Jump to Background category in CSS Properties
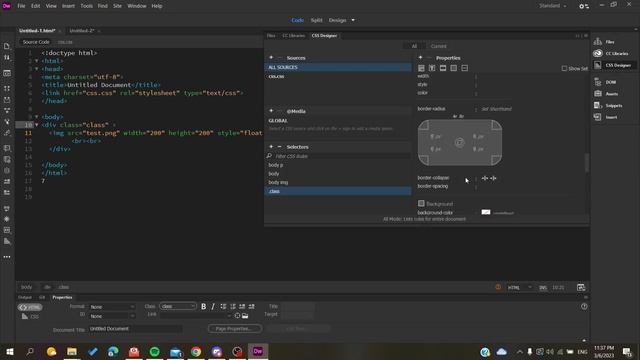The height and width of the screenshot is (360, 640). [x=453, y=68]
